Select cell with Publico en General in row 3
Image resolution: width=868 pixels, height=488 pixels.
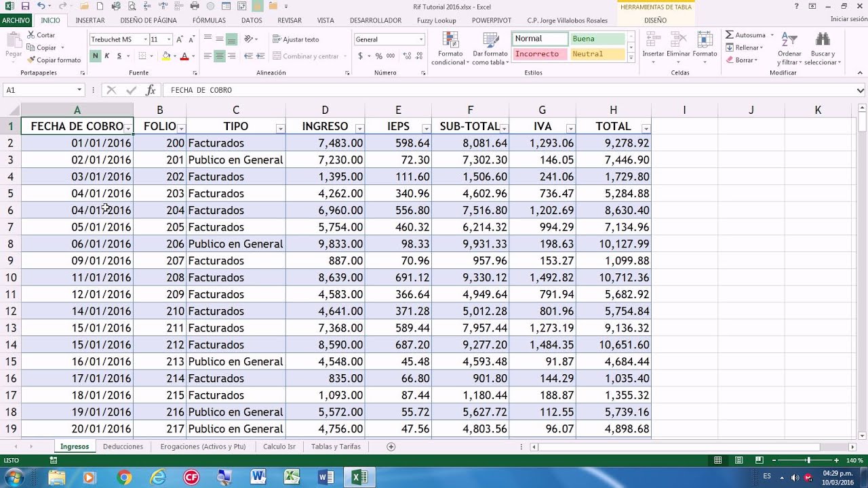(x=235, y=160)
